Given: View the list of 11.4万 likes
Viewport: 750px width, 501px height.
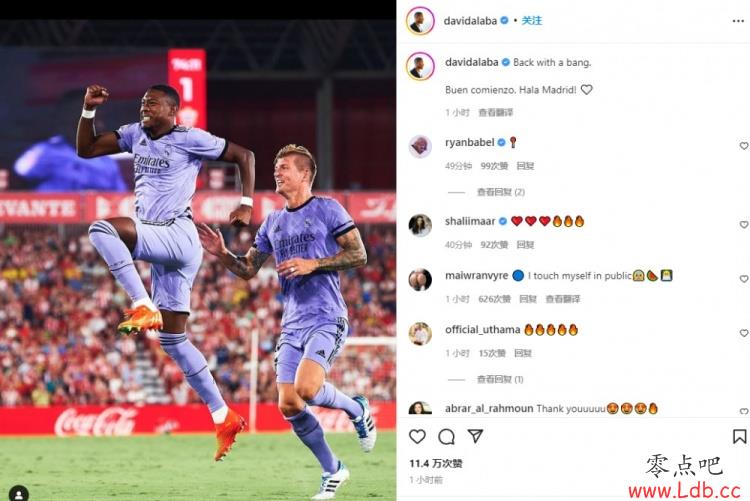Looking at the screenshot, I should 436,463.
